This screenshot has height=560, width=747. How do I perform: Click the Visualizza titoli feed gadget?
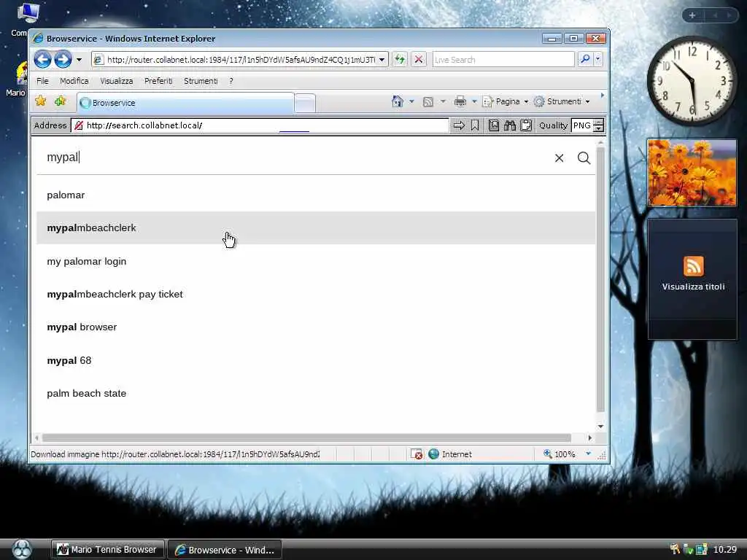[x=693, y=279]
